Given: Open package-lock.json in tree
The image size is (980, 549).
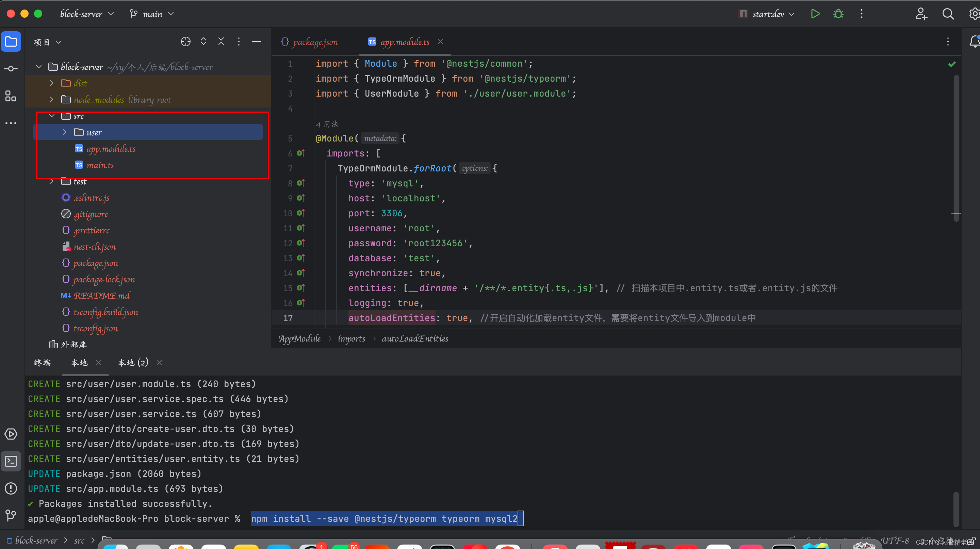Looking at the screenshot, I should (104, 280).
